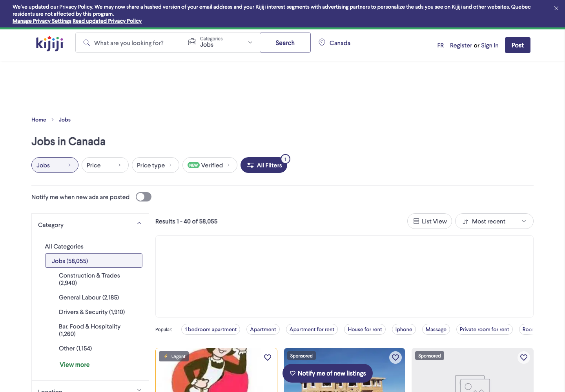Click the Sponsored badge on house listing

[x=301, y=356]
